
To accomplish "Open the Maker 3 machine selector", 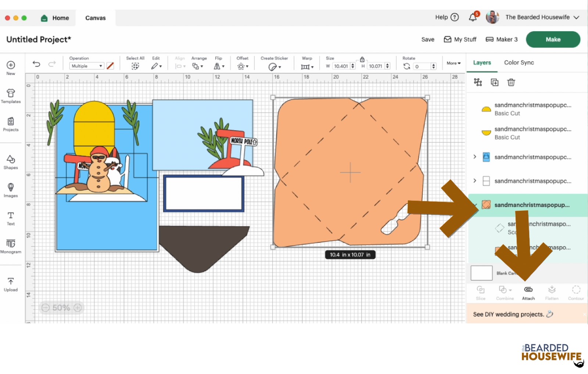I will [x=502, y=39].
